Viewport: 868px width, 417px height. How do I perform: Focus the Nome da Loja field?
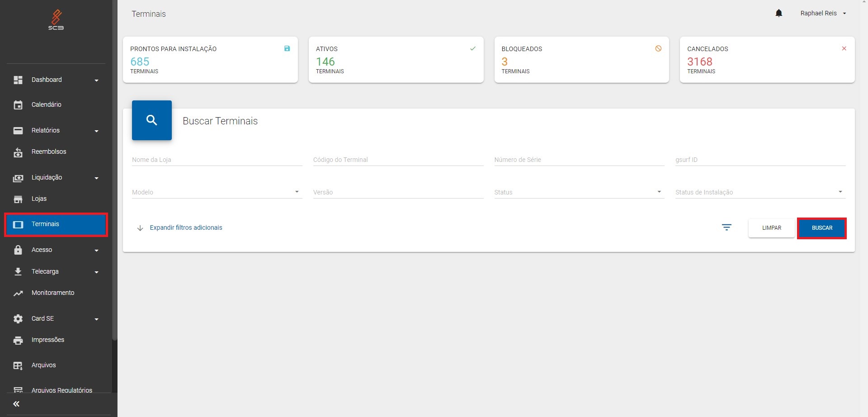(x=217, y=160)
